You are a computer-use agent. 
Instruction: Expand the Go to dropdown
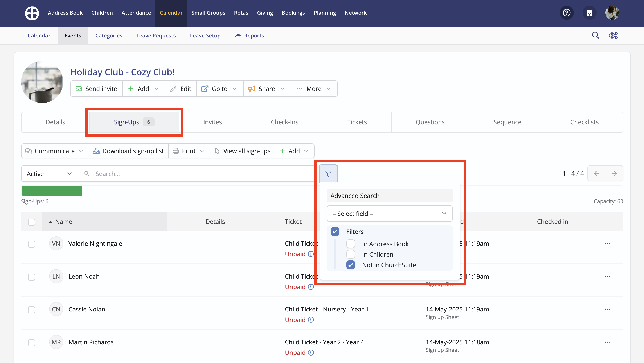click(x=220, y=89)
